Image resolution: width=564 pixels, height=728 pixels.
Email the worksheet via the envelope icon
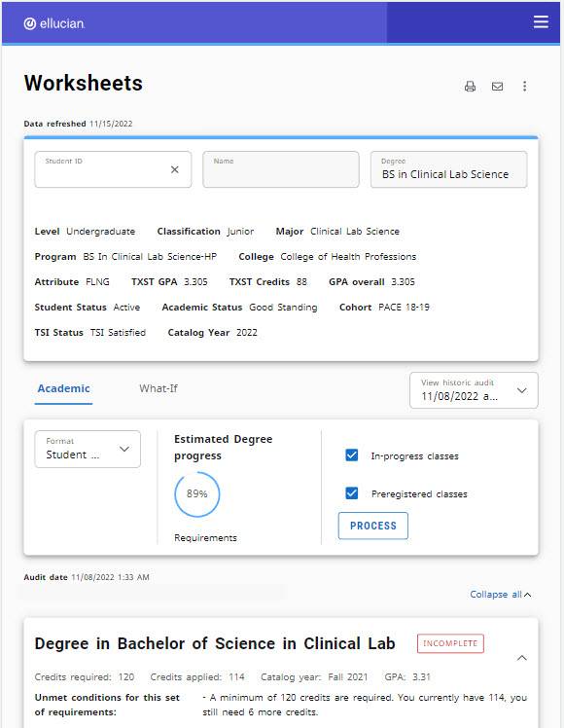coord(497,87)
